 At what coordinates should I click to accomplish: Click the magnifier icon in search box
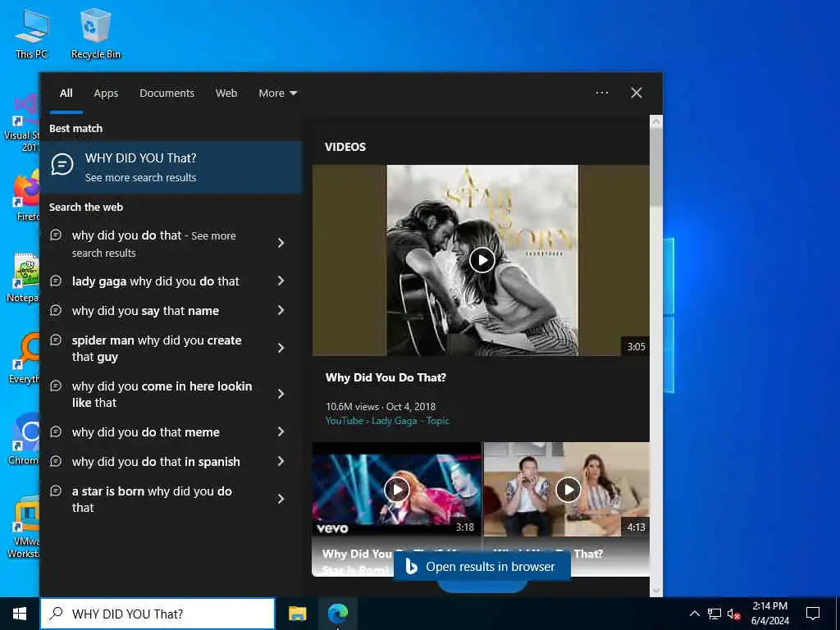pos(56,614)
